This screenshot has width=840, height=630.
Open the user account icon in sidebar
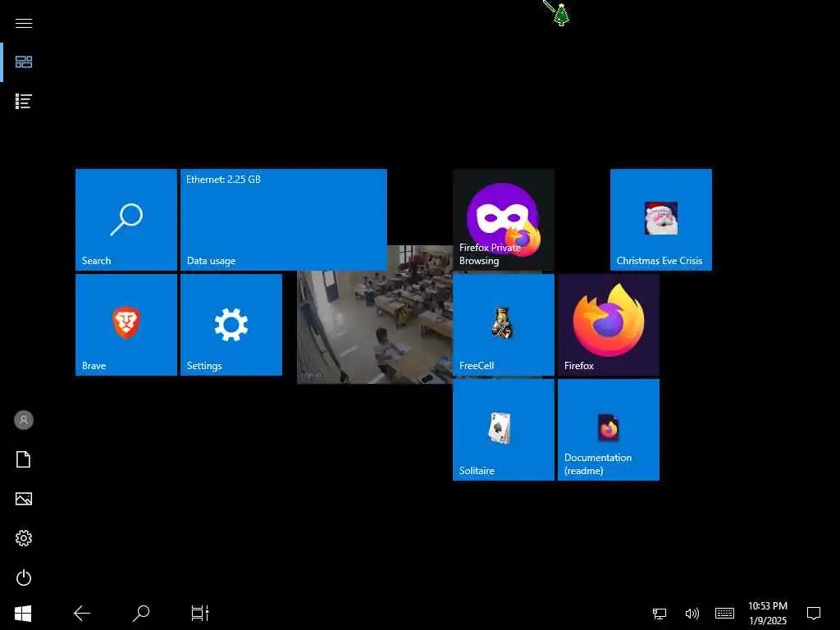click(x=24, y=420)
